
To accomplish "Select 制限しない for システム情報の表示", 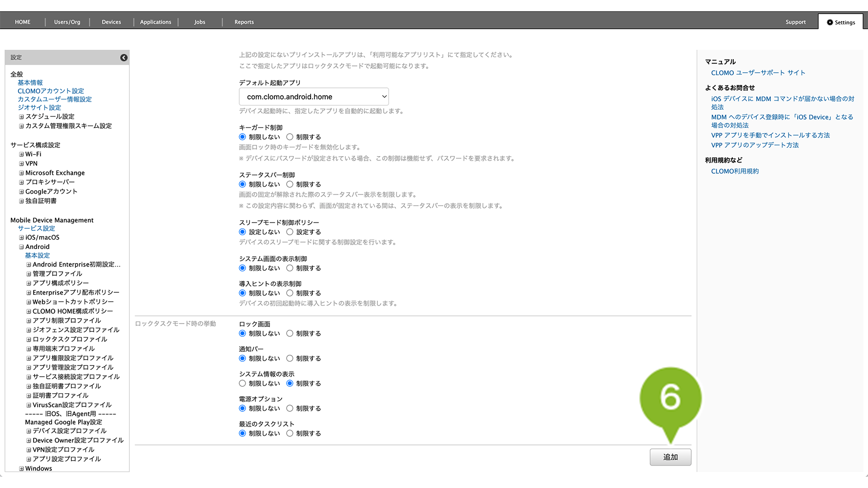I will click(243, 384).
